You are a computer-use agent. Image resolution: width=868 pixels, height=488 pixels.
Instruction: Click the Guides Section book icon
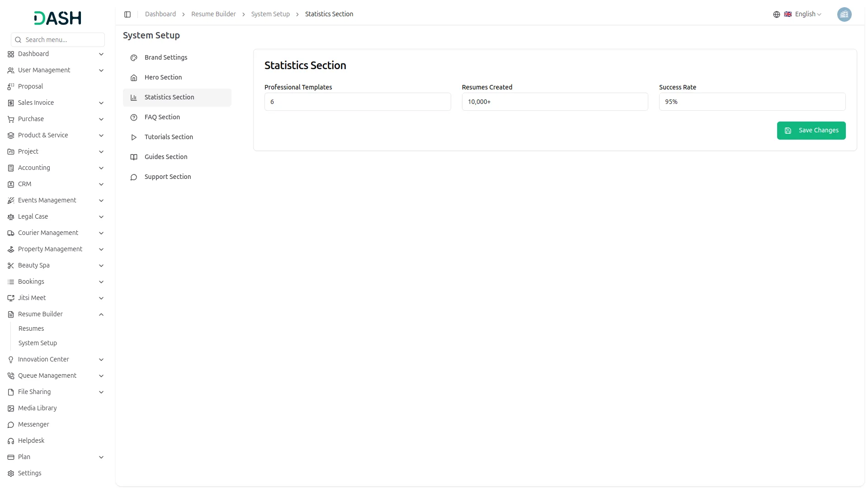tap(134, 157)
